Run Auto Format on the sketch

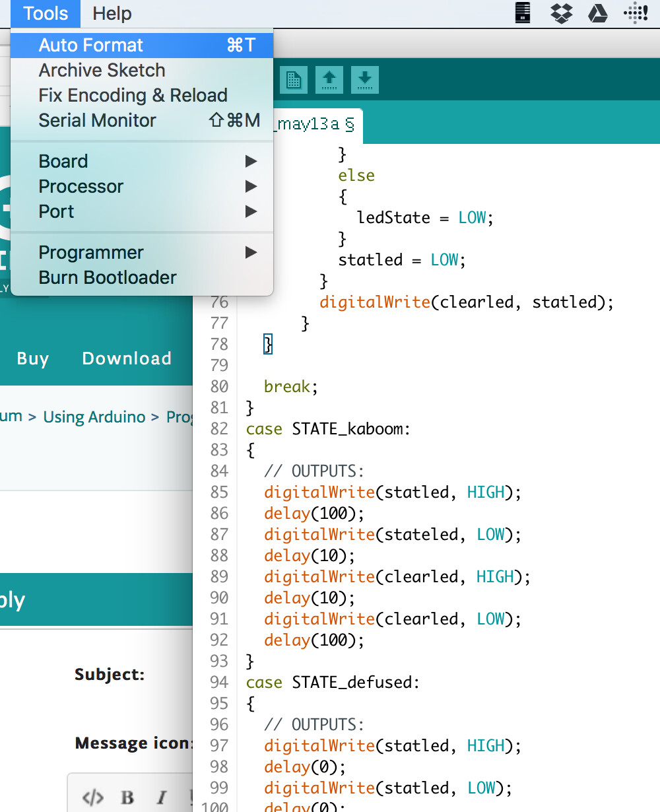pyautogui.click(x=90, y=45)
